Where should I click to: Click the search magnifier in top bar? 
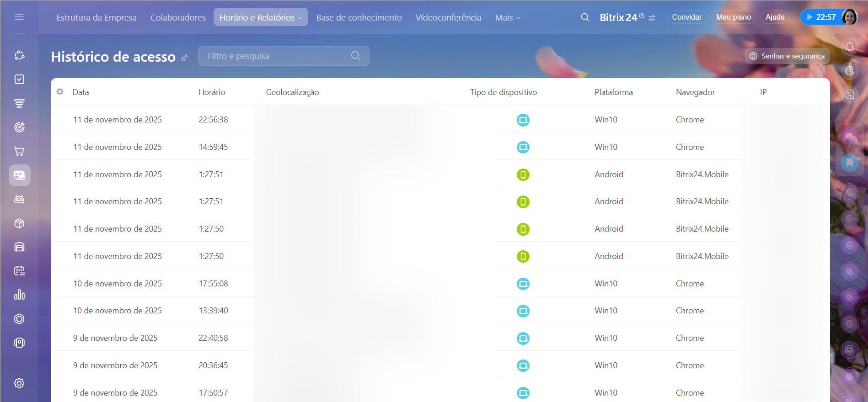585,17
